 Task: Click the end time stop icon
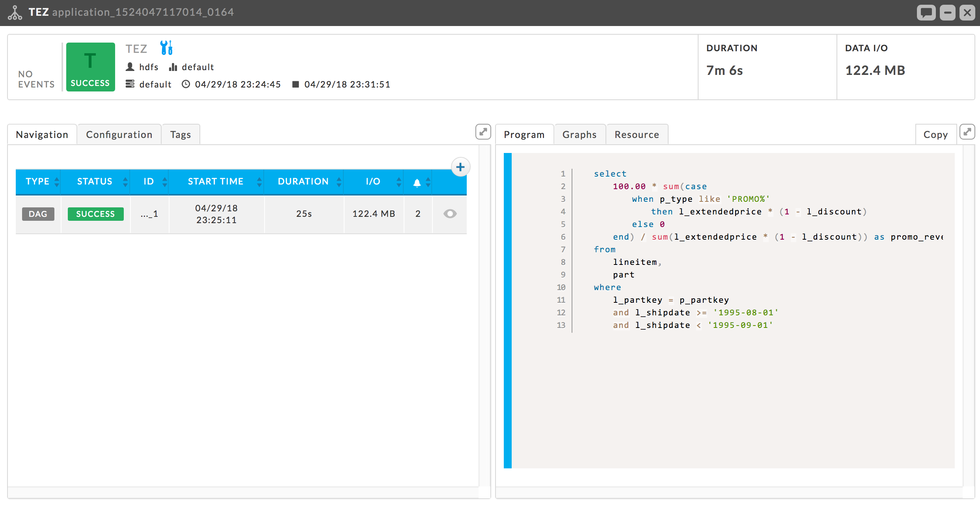[295, 84]
